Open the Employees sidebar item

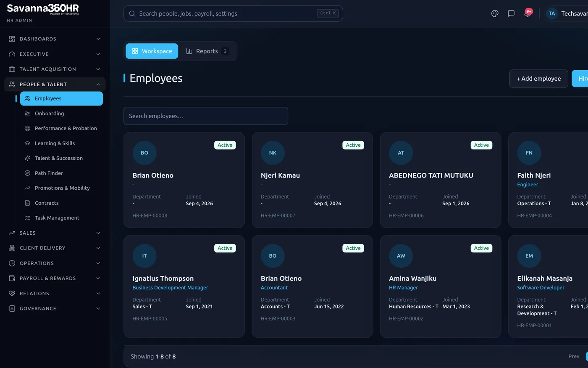pos(61,98)
